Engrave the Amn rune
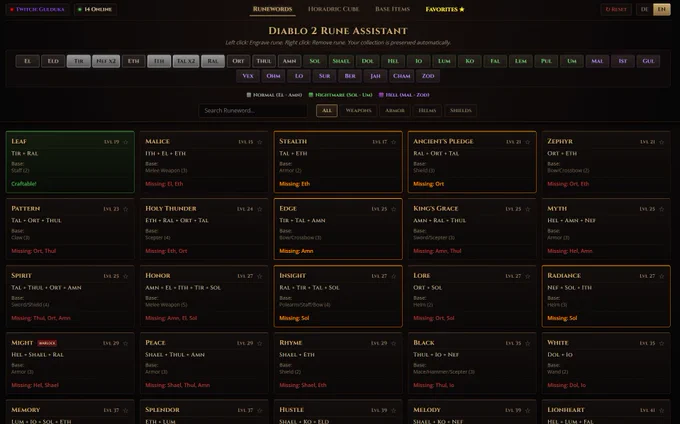This screenshot has width=680, height=424. (289, 61)
